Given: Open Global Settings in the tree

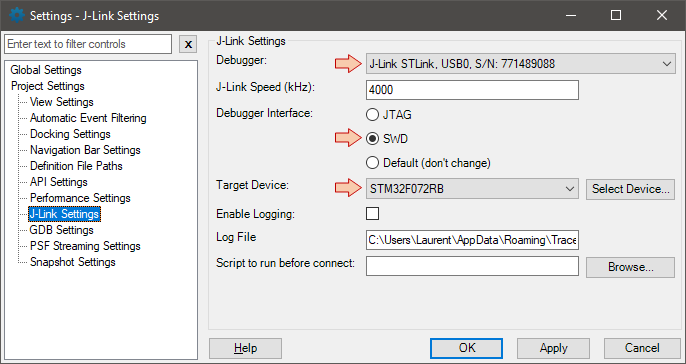Looking at the screenshot, I should tap(46, 70).
